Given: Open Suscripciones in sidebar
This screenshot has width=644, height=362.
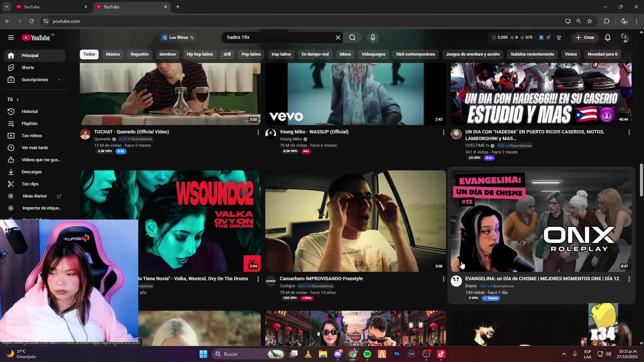Looking at the screenshot, I should [33, 79].
